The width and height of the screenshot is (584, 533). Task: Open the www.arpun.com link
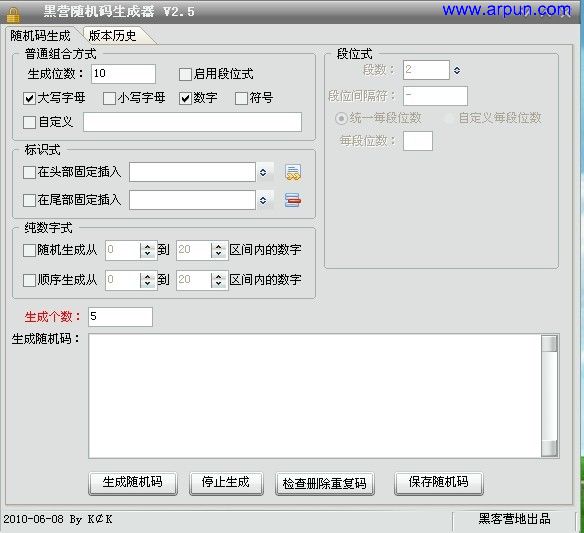click(x=507, y=10)
